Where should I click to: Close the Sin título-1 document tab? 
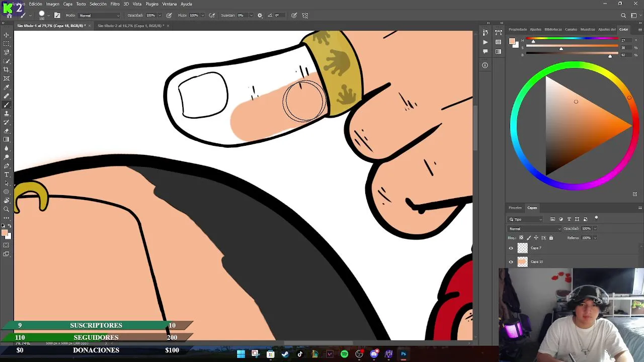[90, 26]
